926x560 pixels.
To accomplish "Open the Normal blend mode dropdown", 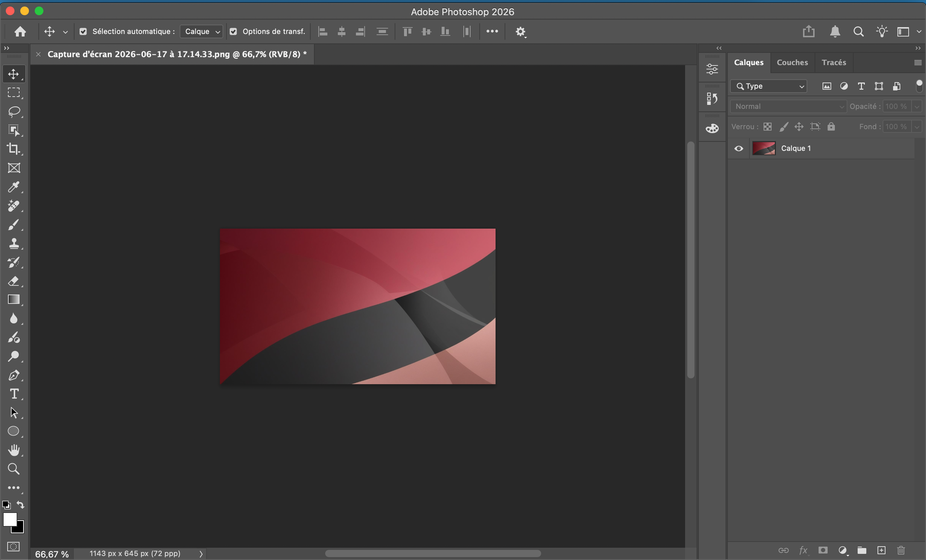I will click(x=788, y=106).
